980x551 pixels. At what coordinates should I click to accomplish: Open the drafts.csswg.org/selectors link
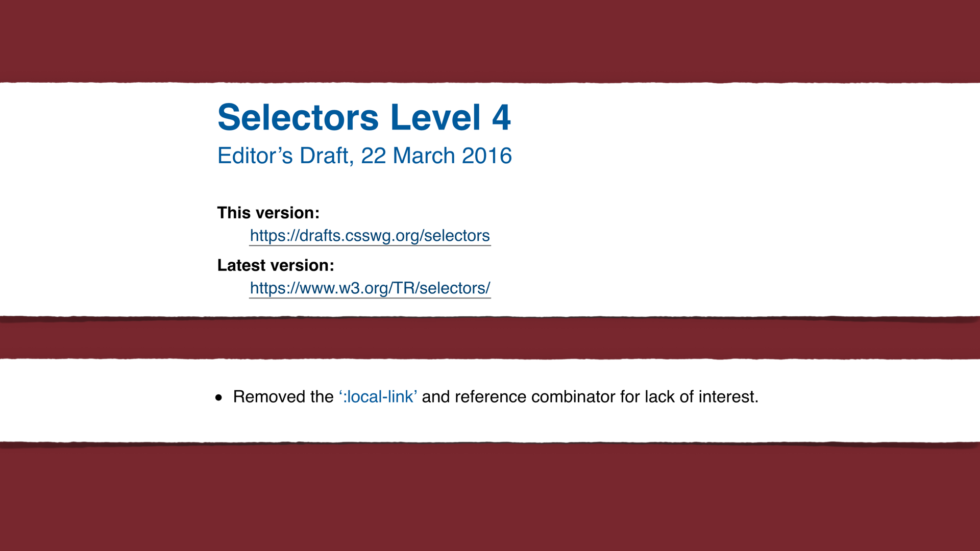pos(370,236)
